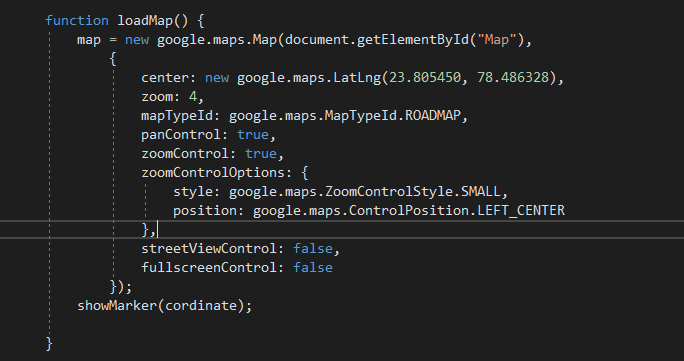
Task: Click the final closing brace of loadMap
Action: click(49, 344)
